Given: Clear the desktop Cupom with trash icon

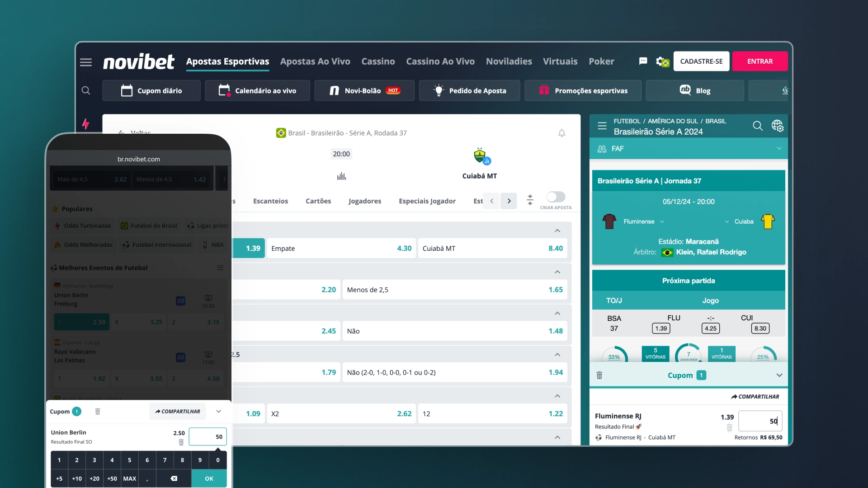Looking at the screenshot, I should [x=599, y=375].
